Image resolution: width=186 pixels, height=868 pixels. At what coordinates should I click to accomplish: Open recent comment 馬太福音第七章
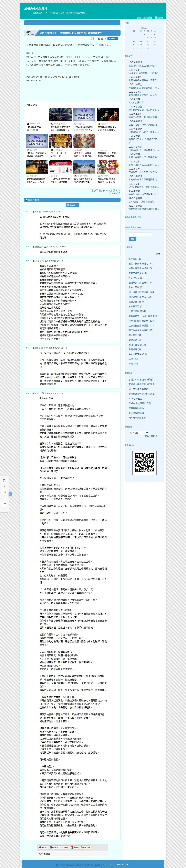point(136,102)
